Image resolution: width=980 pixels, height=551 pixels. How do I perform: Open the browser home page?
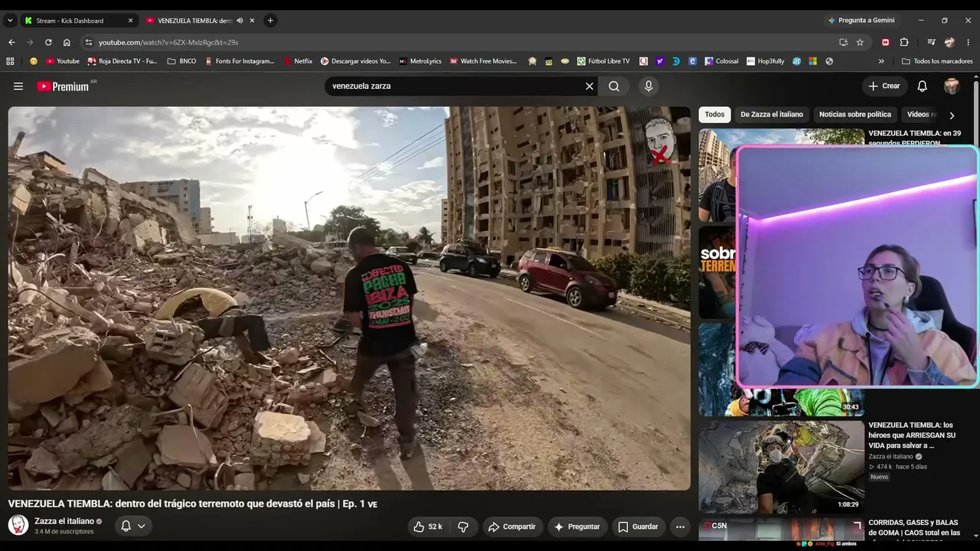pyautogui.click(x=67, y=42)
